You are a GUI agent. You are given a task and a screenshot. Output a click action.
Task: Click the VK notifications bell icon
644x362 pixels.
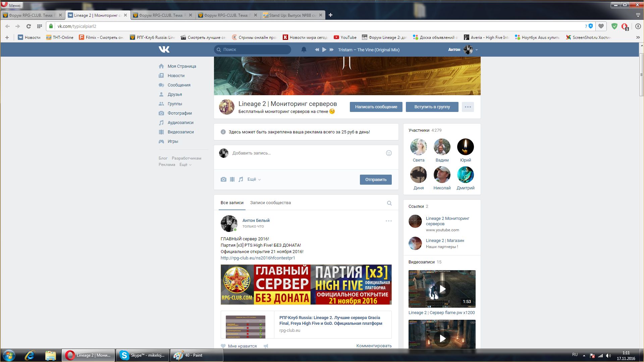pos(304,50)
